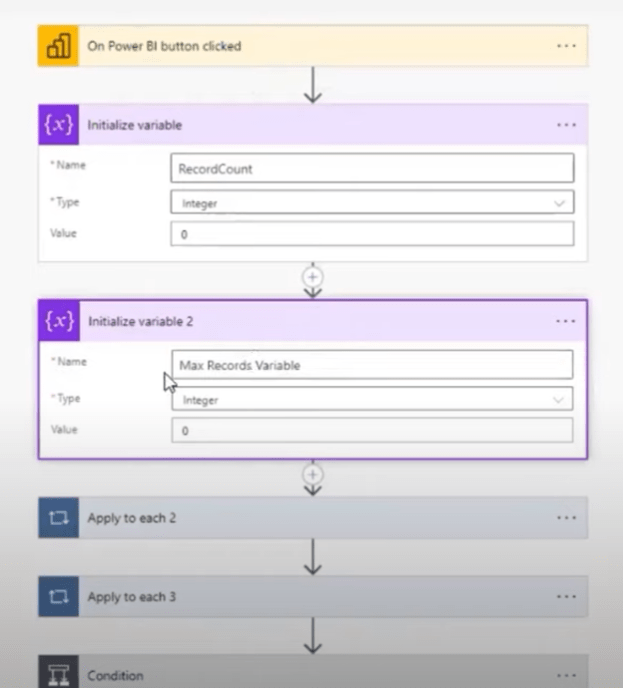This screenshot has width=623, height=688.
Task: Click the Condition step icon
Action: point(58,674)
